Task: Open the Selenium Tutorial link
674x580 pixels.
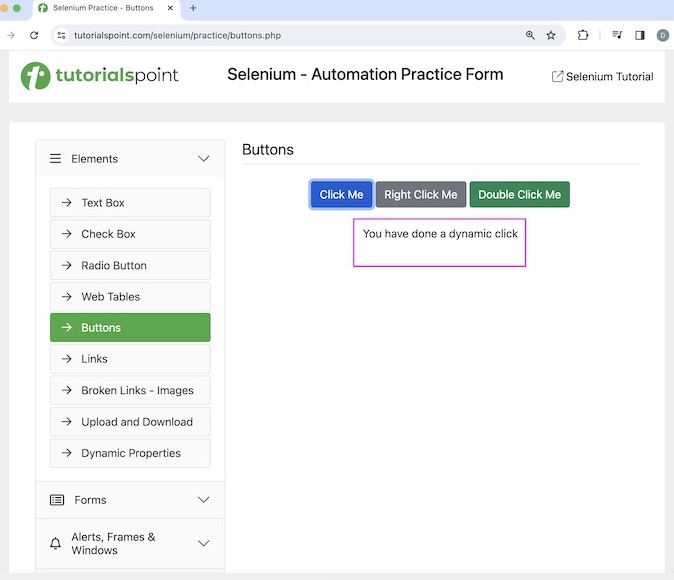Action: [x=603, y=77]
